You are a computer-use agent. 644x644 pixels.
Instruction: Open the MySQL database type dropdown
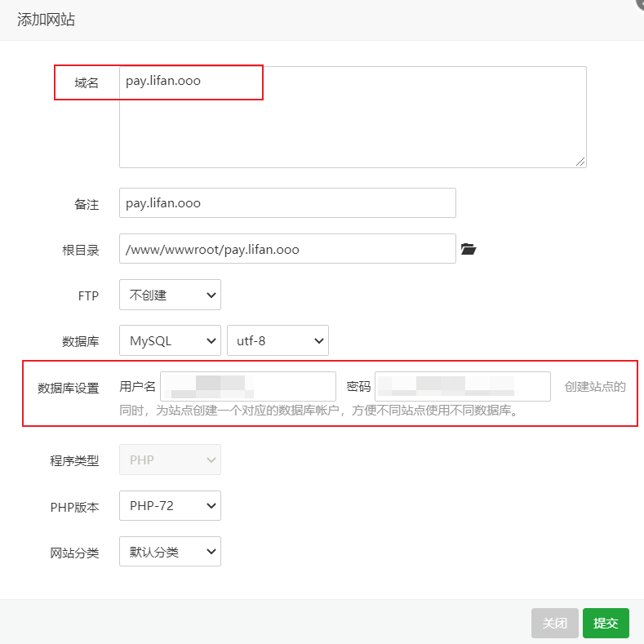[170, 341]
